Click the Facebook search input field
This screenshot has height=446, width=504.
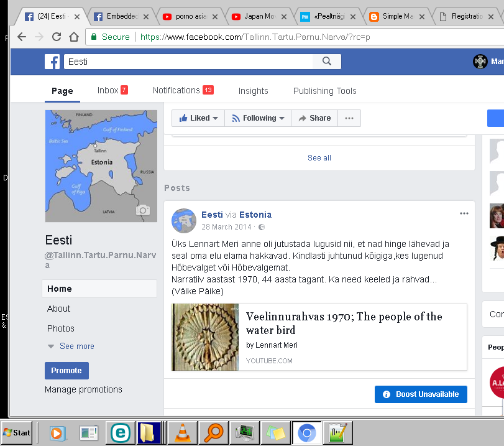click(188, 62)
